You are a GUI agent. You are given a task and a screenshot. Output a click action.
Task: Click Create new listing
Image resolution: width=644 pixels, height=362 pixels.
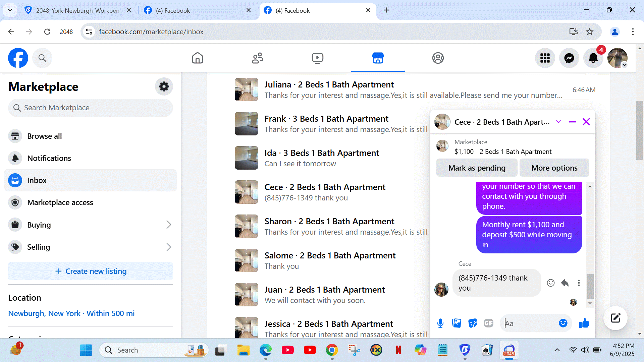click(91, 271)
